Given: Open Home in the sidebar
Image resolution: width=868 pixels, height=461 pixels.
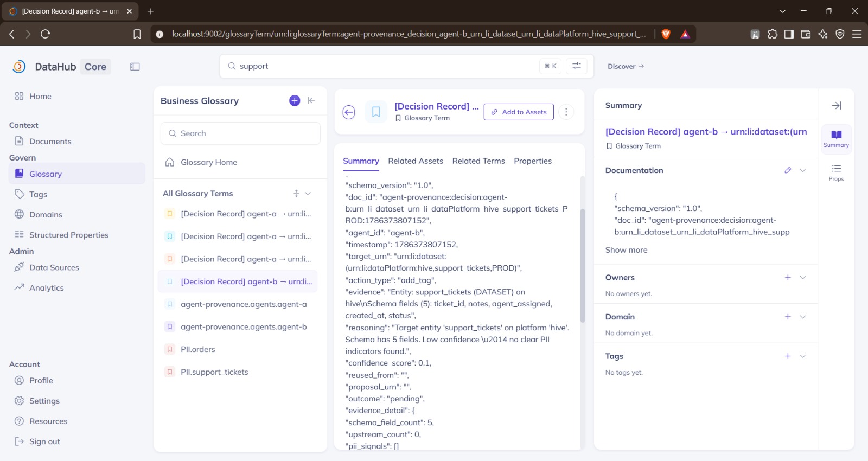Looking at the screenshot, I should tap(77, 96).
